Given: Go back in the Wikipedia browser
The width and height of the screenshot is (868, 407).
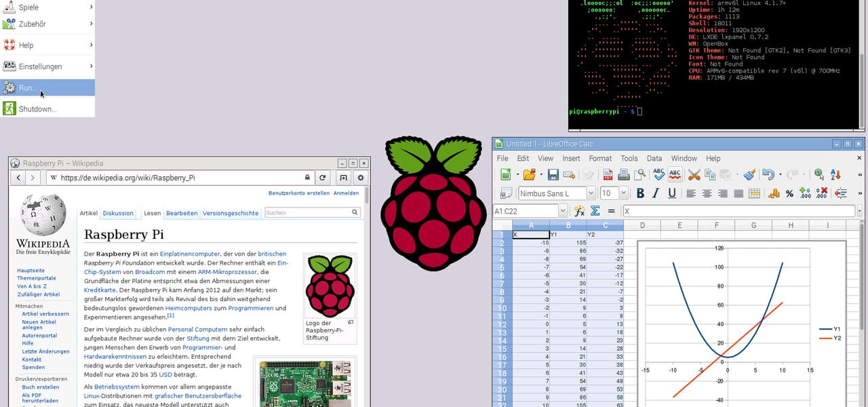Looking at the screenshot, I should 18,178.
